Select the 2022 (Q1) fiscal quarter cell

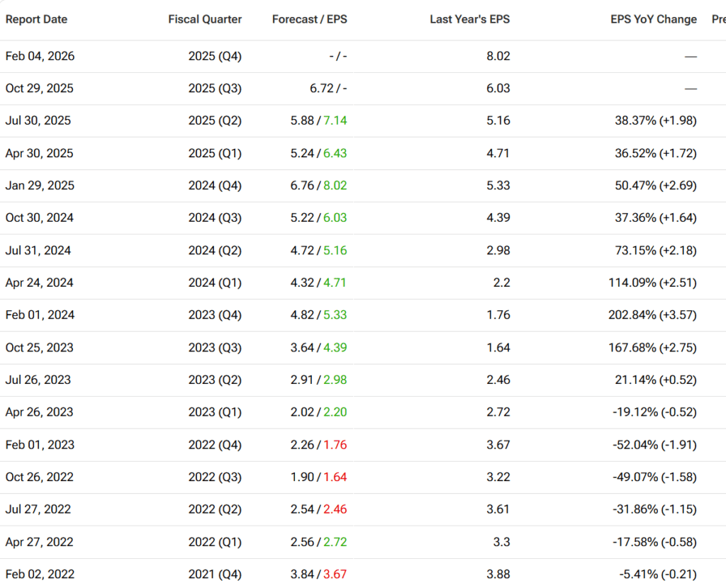point(215,542)
